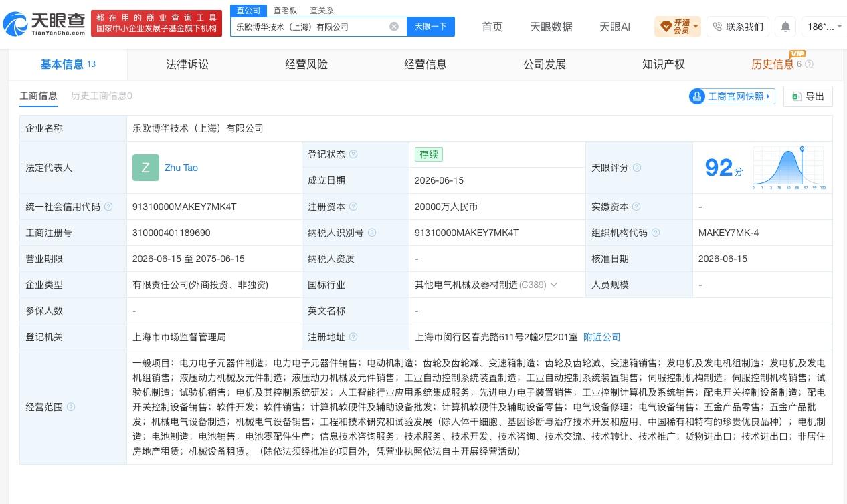Click the 天眼一下 search button
This screenshot has width=847, height=504.
click(x=431, y=27)
